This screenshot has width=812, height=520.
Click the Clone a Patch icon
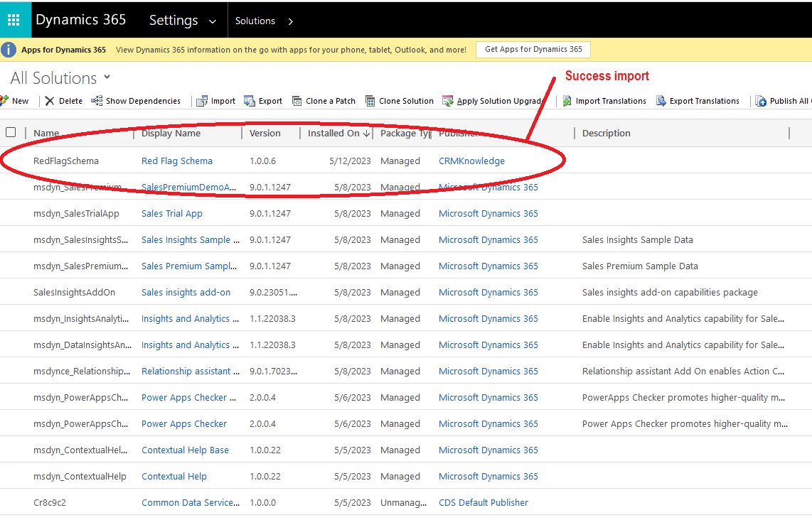click(x=297, y=101)
